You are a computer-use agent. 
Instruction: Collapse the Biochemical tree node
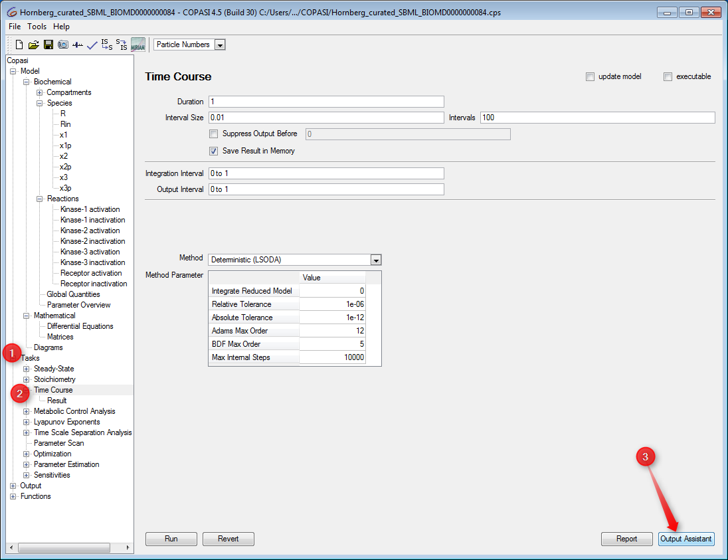pyautogui.click(x=27, y=82)
